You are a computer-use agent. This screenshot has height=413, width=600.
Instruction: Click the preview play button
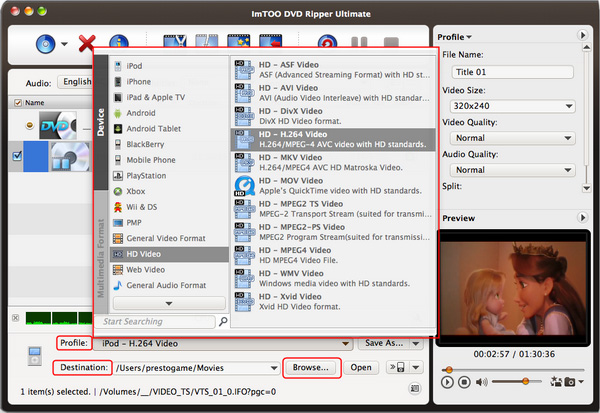447,382
